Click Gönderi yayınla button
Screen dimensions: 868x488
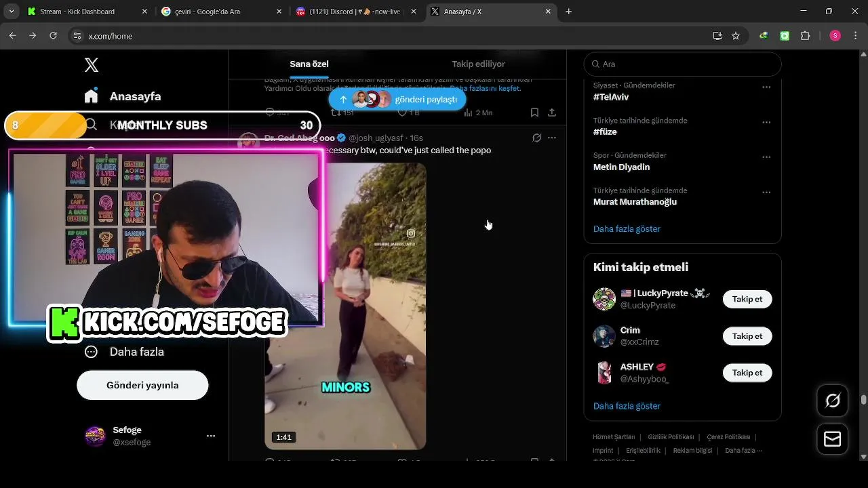(x=142, y=385)
